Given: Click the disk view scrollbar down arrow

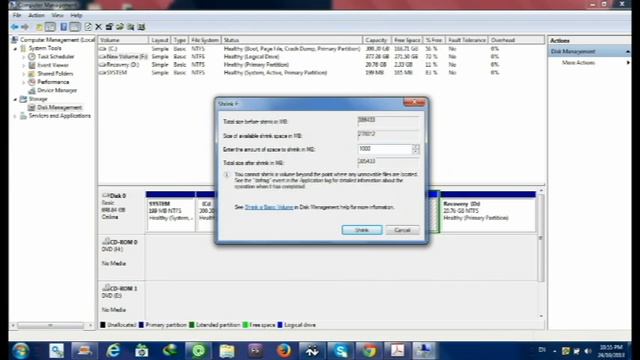Looking at the screenshot, I should (x=541, y=316).
